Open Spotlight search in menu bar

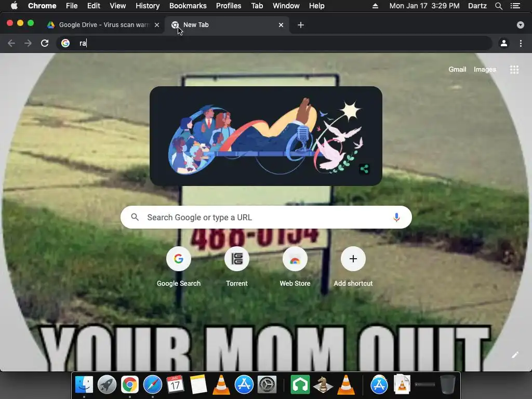498,6
